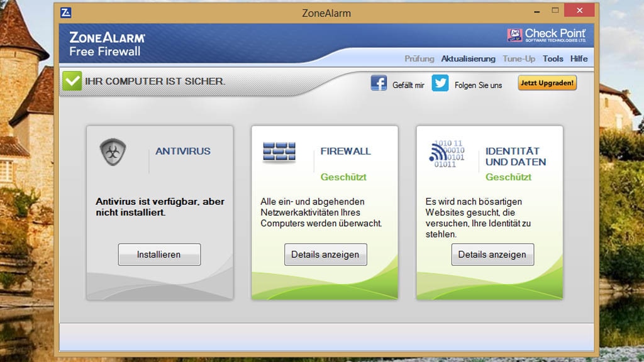Show details for the Firewall panel
Screen dimensions: 644x362
coord(325,255)
